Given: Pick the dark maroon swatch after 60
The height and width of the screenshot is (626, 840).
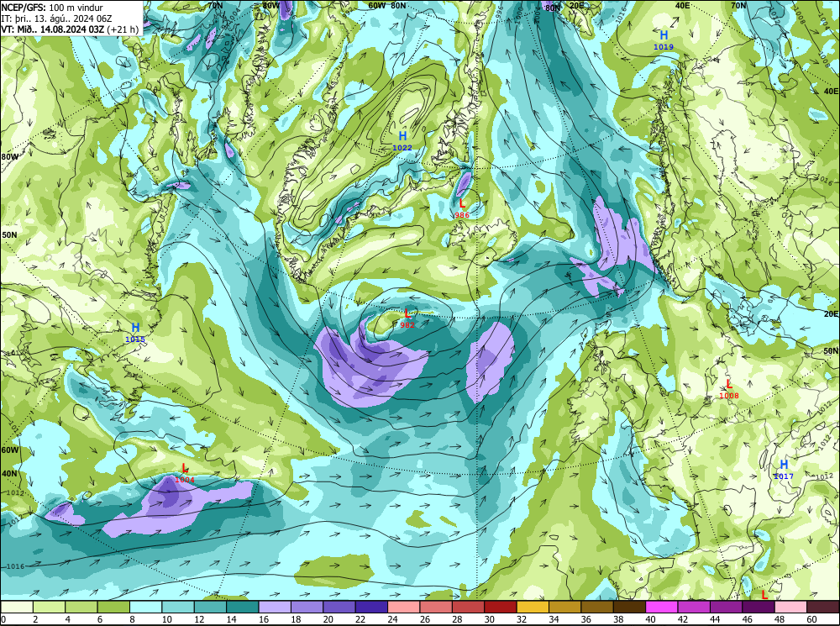Looking at the screenshot, I should click(x=823, y=607).
